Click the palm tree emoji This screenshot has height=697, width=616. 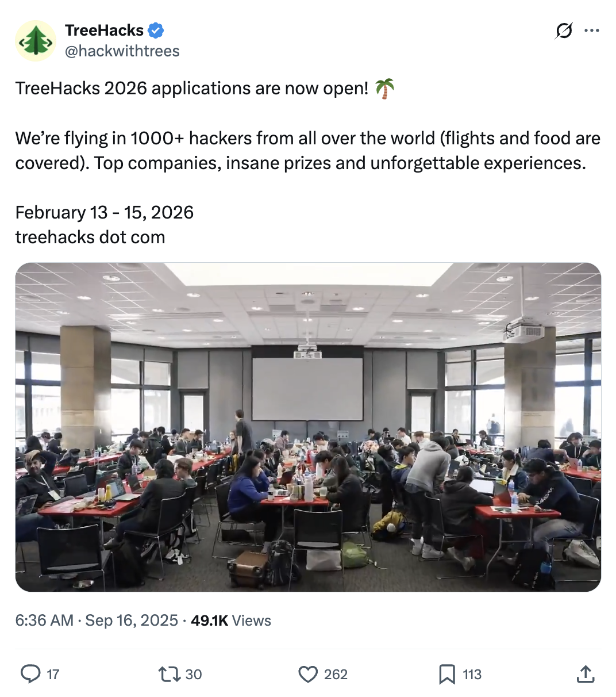(385, 89)
